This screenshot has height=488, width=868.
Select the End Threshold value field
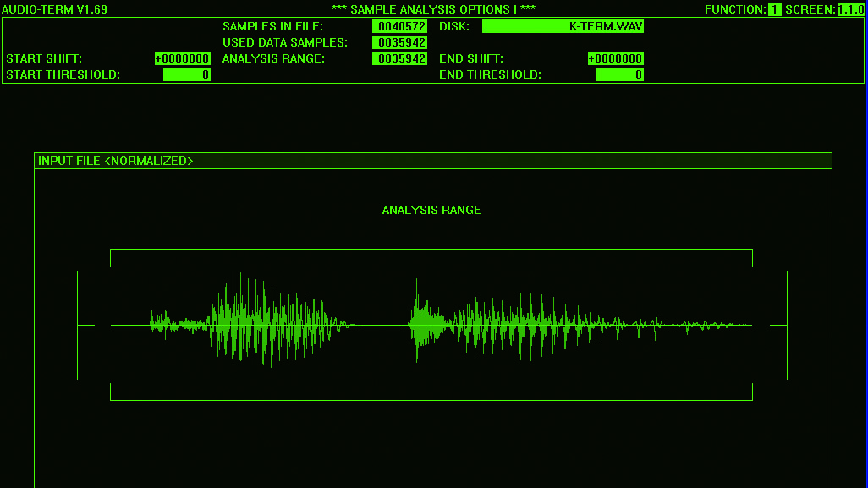click(620, 74)
